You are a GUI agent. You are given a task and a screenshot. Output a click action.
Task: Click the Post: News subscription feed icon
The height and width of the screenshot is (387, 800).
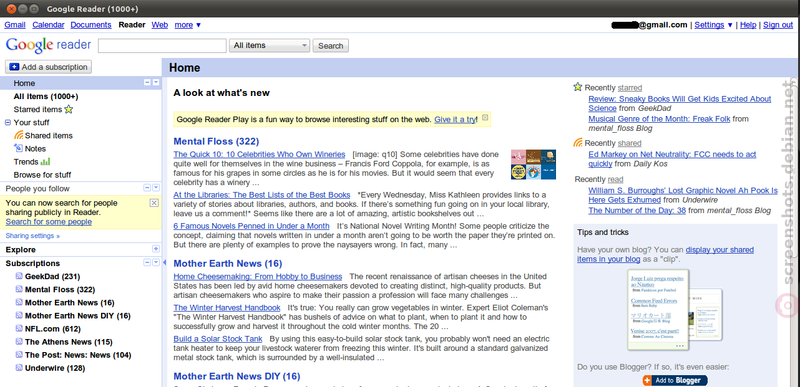coord(19,355)
